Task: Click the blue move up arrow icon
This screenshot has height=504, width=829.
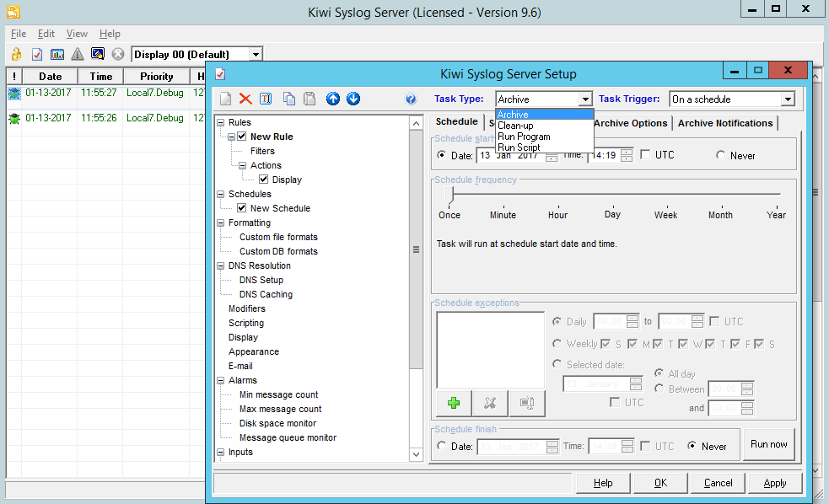Action: click(333, 99)
